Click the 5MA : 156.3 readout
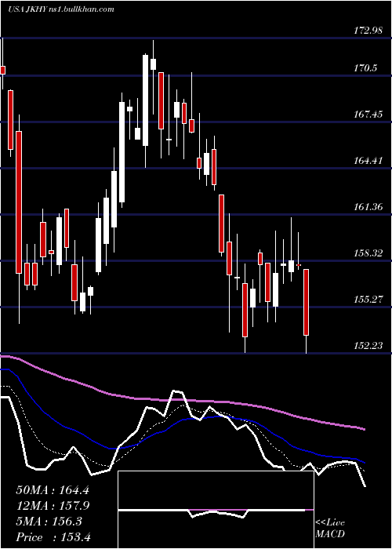 coord(49,522)
